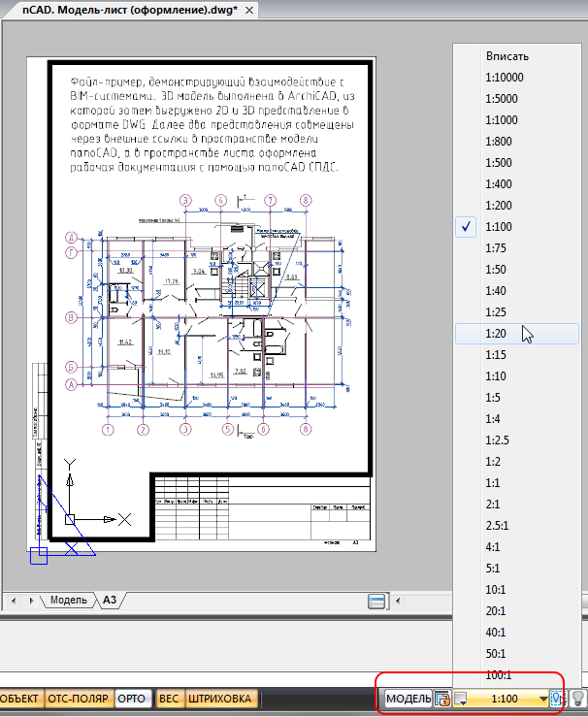Viewport: 588px width, 717px height.
Task: Toggle ОРТО mode
Action: pyautogui.click(x=132, y=699)
